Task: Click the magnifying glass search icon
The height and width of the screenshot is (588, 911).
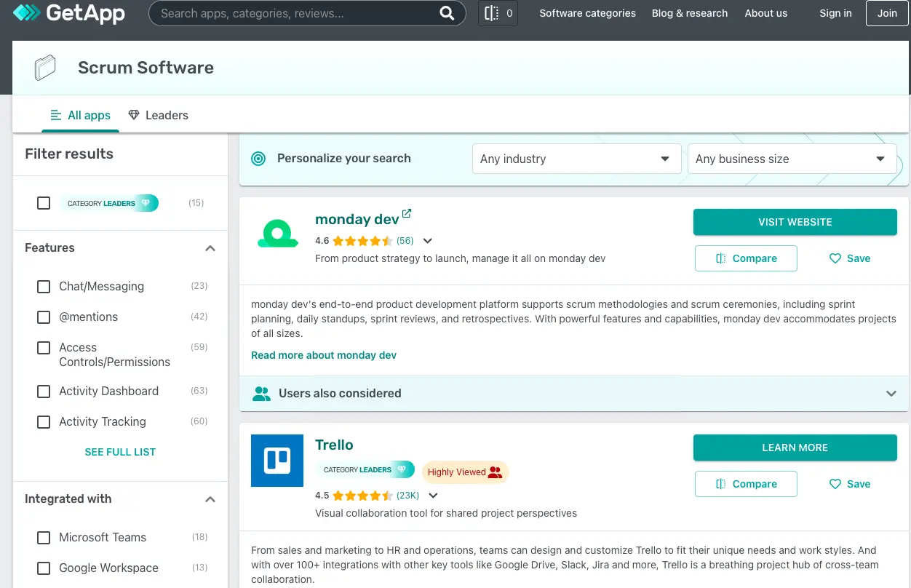Action: (447, 13)
